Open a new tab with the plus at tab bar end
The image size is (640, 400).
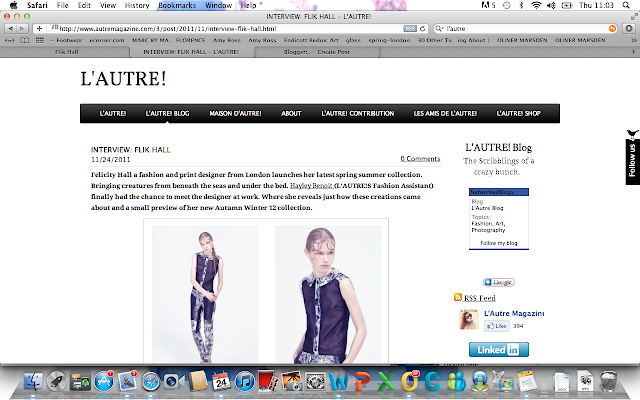coord(633,52)
